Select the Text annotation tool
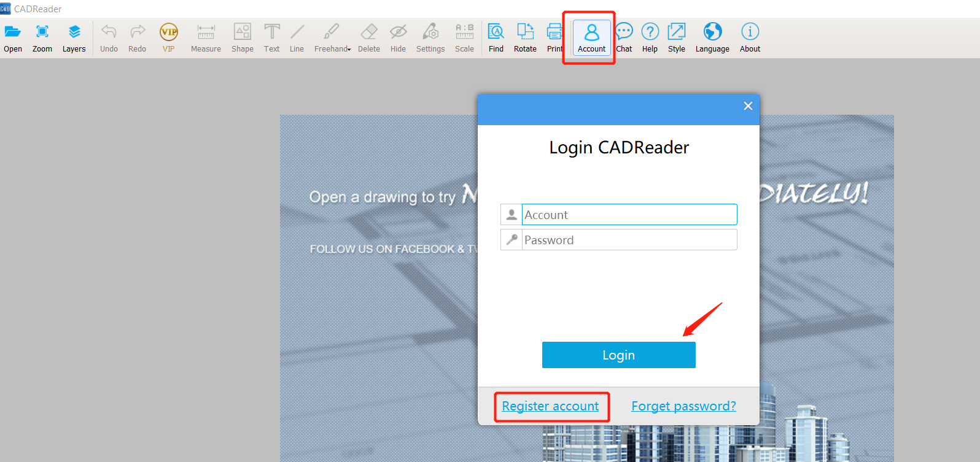This screenshot has height=462, width=980. [x=272, y=38]
